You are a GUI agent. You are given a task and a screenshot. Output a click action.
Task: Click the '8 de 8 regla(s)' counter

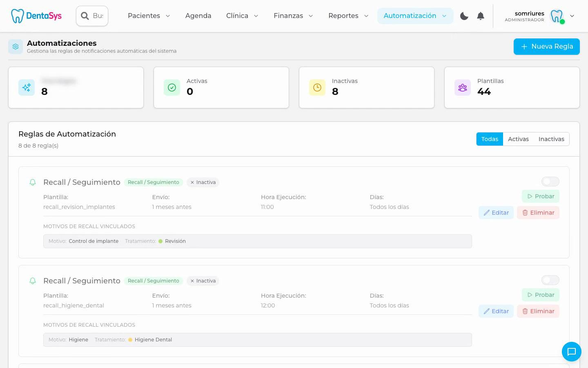tap(38, 146)
